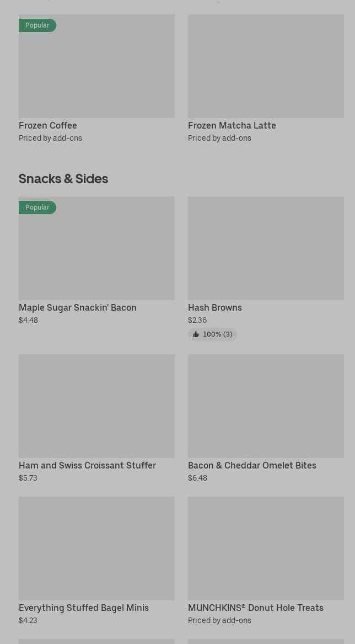The width and height of the screenshot is (355, 644).
Task: Open the Hash Browns item photo
Action: (266, 248)
